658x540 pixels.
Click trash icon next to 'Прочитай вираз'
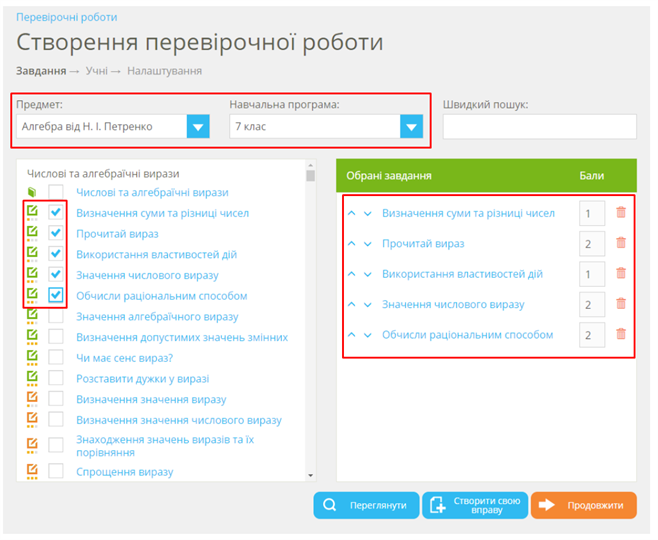pyautogui.click(x=621, y=243)
